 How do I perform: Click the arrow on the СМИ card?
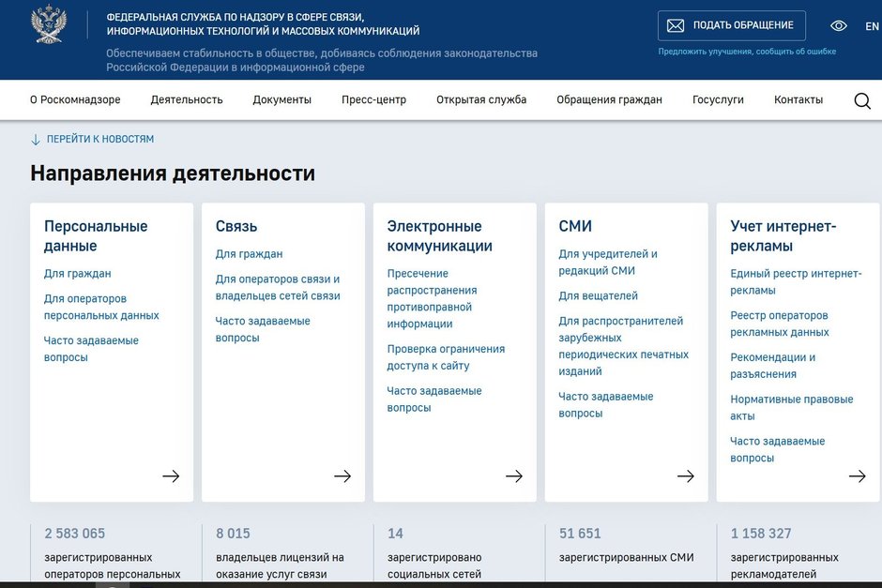(686, 476)
